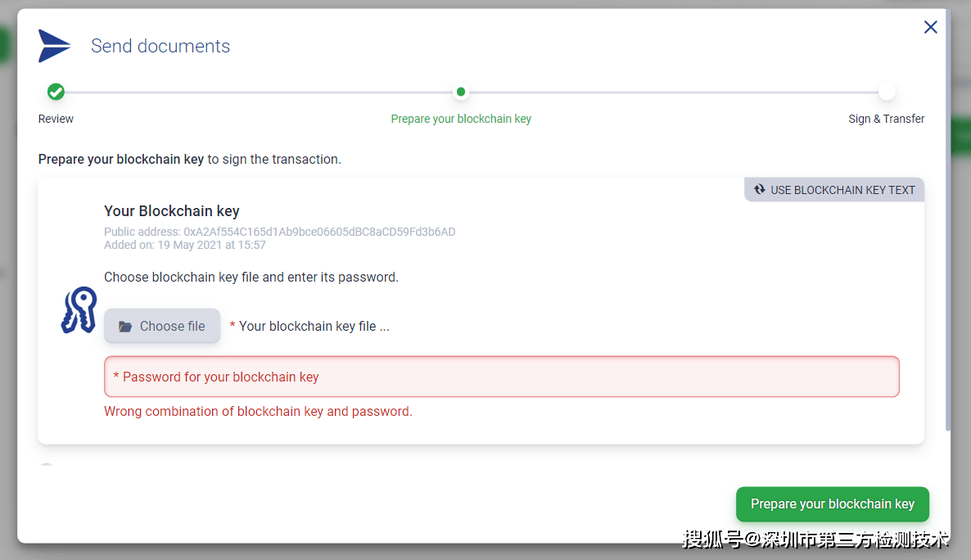Click the Your blockchain key file placeholder text
Image resolution: width=971 pixels, height=560 pixels.
click(314, 326)
